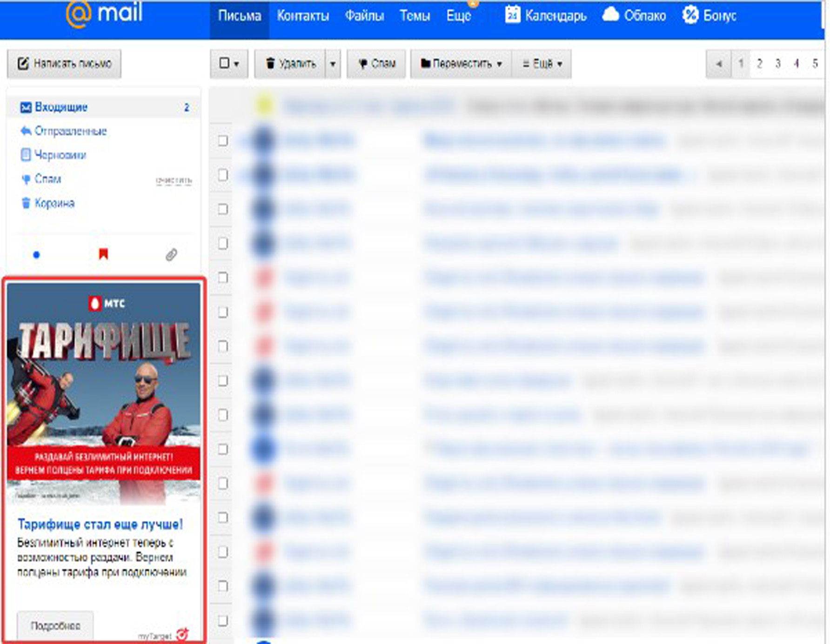Select the last visible email checkbox

(223, 620)
